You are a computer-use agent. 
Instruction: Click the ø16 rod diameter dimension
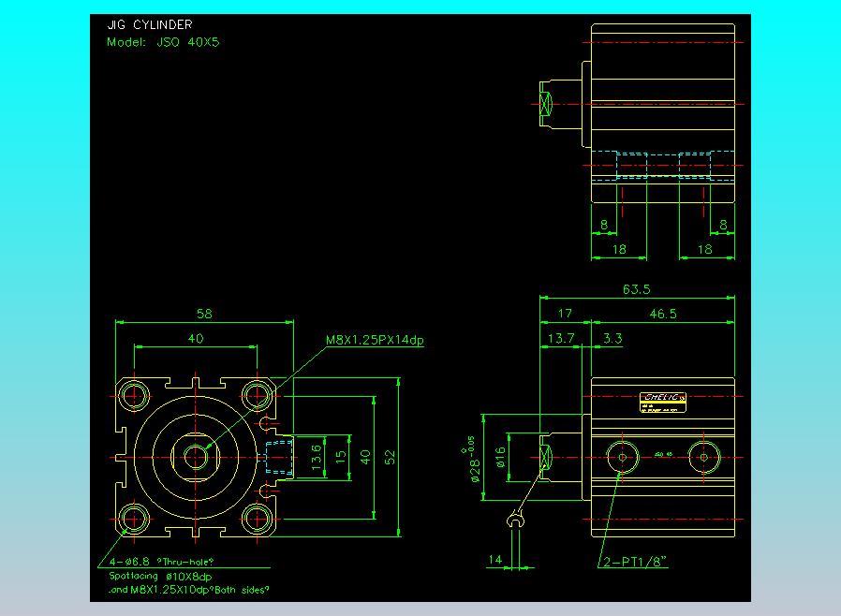pos(500,457)
